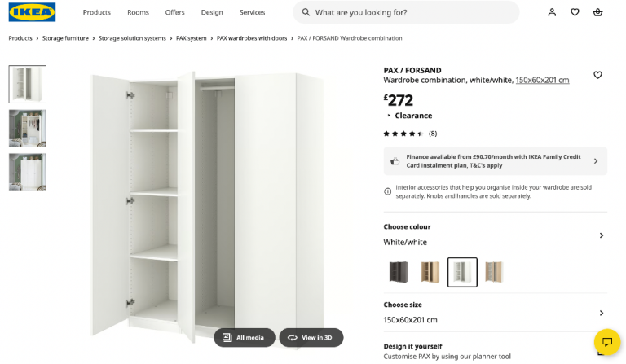Open the Rooms menu

[138, 12]
